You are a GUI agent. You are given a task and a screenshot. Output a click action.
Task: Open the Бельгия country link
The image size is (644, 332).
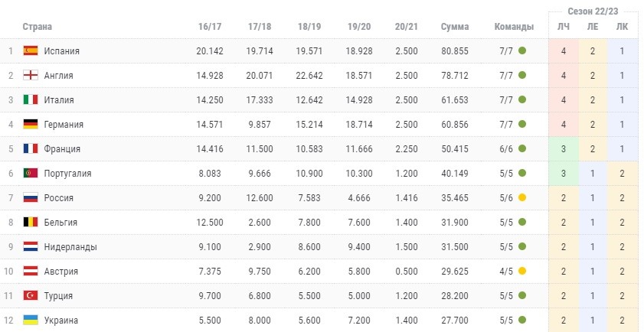[x=60, y=223]
